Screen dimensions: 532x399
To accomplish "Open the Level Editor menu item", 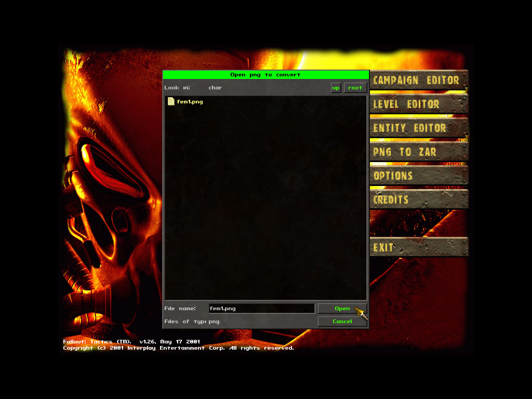I will 419,104.
